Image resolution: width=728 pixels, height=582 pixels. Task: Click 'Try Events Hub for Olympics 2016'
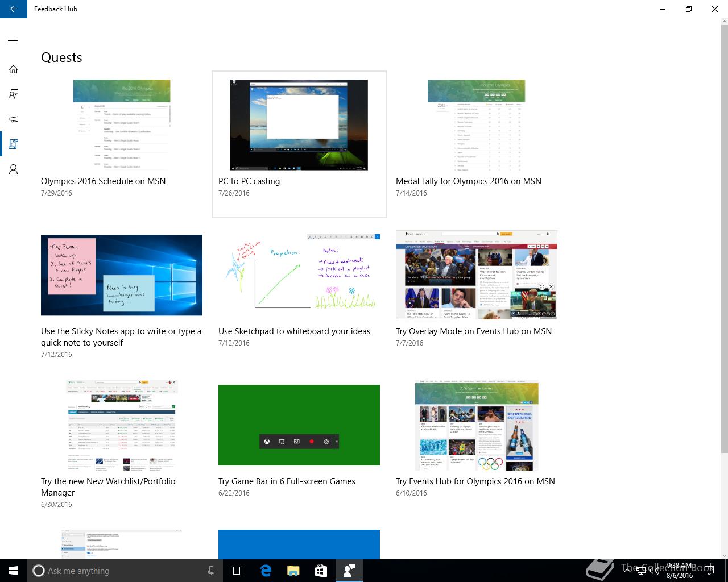475,481
